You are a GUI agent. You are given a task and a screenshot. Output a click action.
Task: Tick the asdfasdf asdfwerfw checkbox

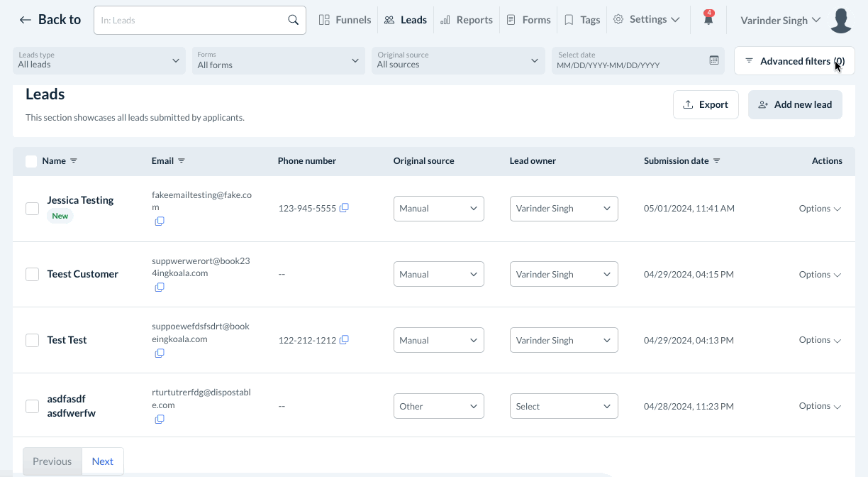point(32,407)
